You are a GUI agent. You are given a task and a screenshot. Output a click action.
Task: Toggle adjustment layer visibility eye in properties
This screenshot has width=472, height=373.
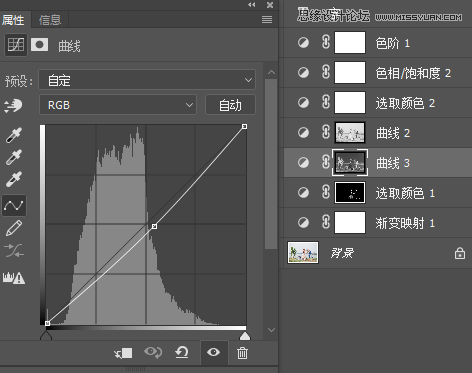point(213,352)
